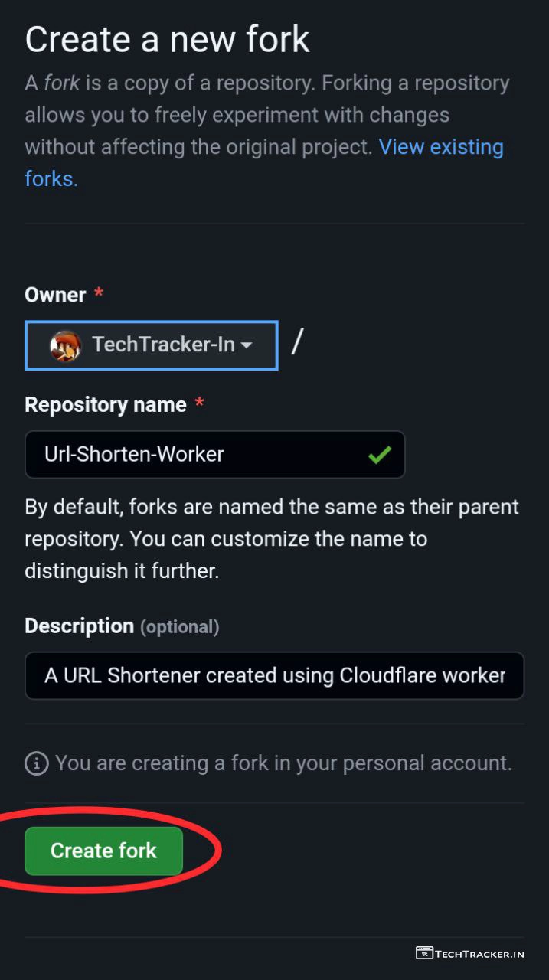This screenshot has height=980, width=549.
Task: Click the TechTracker.in watermark logo icon
Action: coord(424,953)
